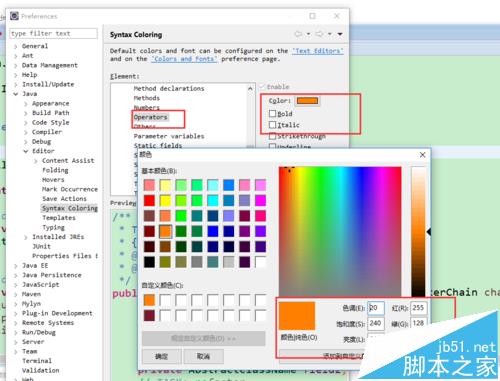
Task: Pick the pure red basic color swatch
Action: pyautogui.click(x=149, y=200)
